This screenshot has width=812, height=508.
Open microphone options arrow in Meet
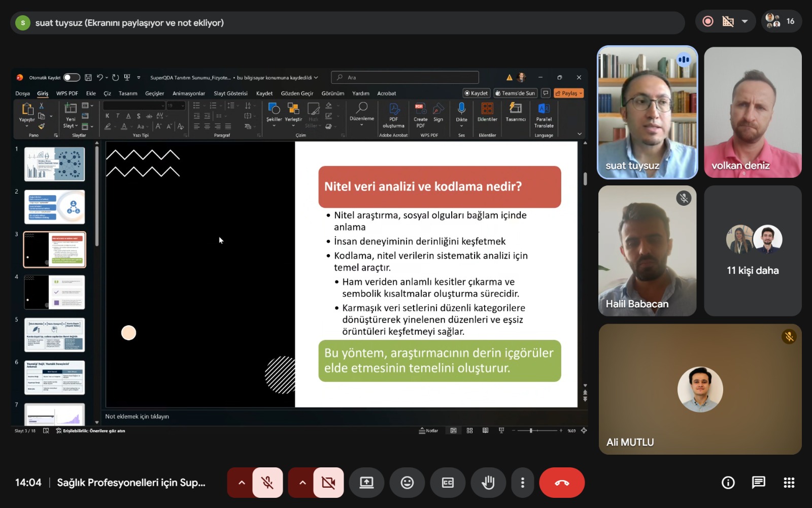[x=242, y=483]
